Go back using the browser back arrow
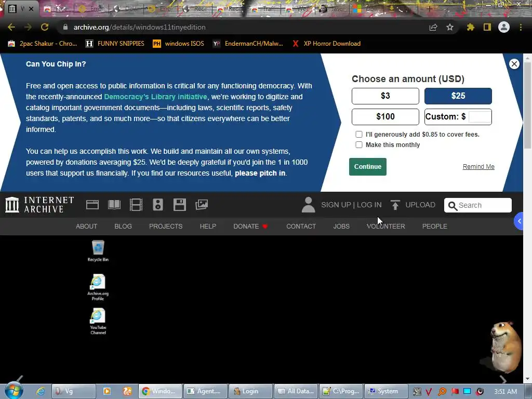This screenshot has height=399, width=532. pyautogui.click(x=11, y=27)
